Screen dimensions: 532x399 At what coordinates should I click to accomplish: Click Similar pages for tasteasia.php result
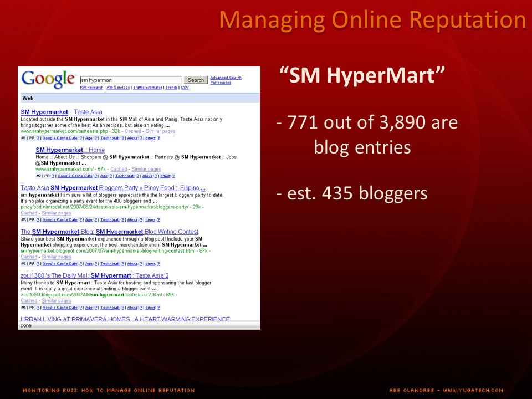(161, 131)
